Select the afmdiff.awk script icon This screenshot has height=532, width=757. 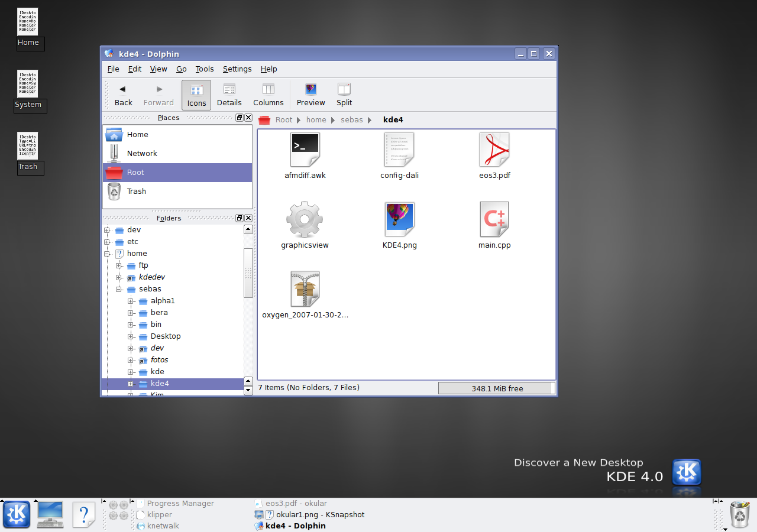[305, 151]
